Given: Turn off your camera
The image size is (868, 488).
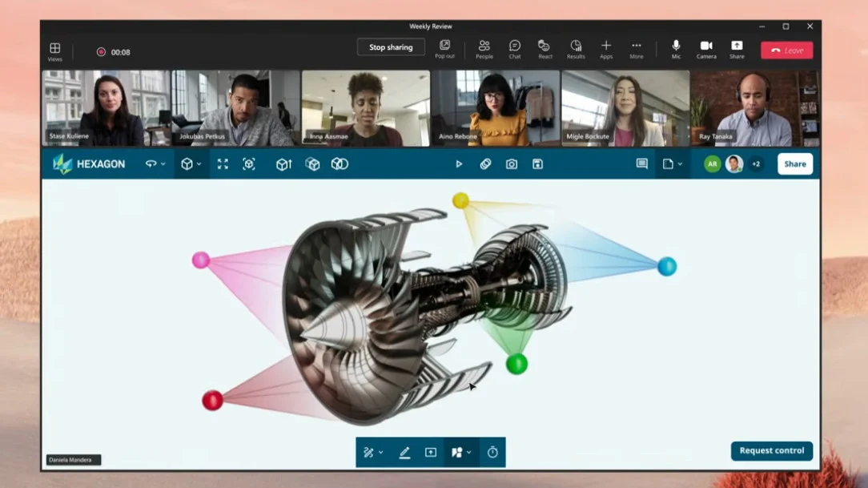Looking at the screenshot, I should 706,48.
